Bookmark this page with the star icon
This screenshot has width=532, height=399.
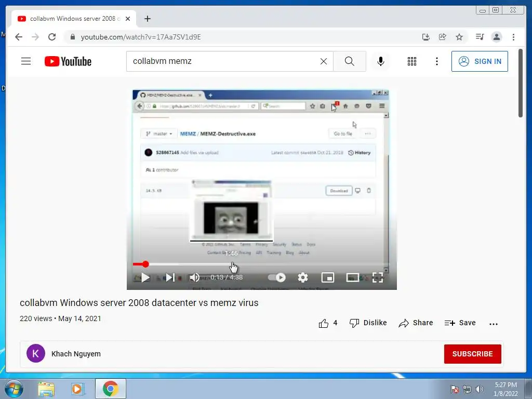point(459,37)
